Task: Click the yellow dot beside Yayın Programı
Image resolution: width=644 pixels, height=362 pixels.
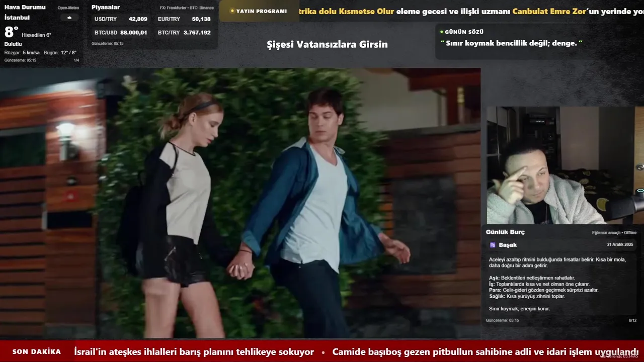Action: pos(232,11)
